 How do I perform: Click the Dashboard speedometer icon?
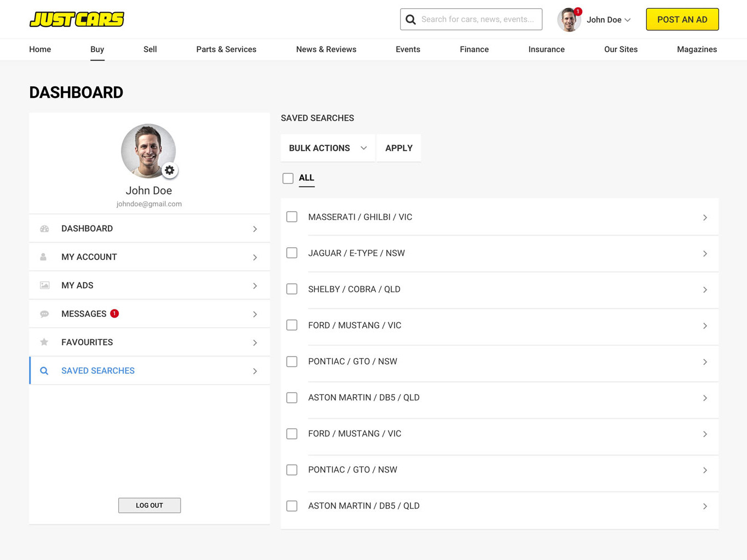(x=44, y=229)
